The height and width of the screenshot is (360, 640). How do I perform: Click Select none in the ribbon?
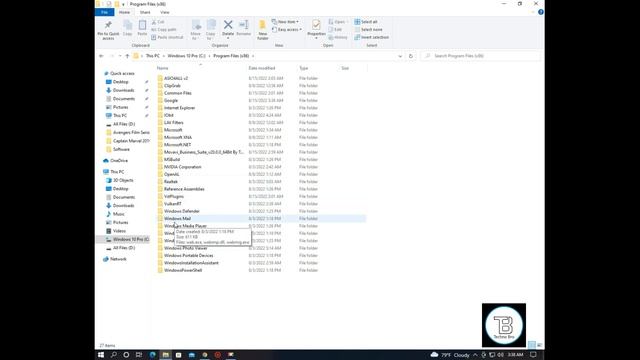(369, 29)
